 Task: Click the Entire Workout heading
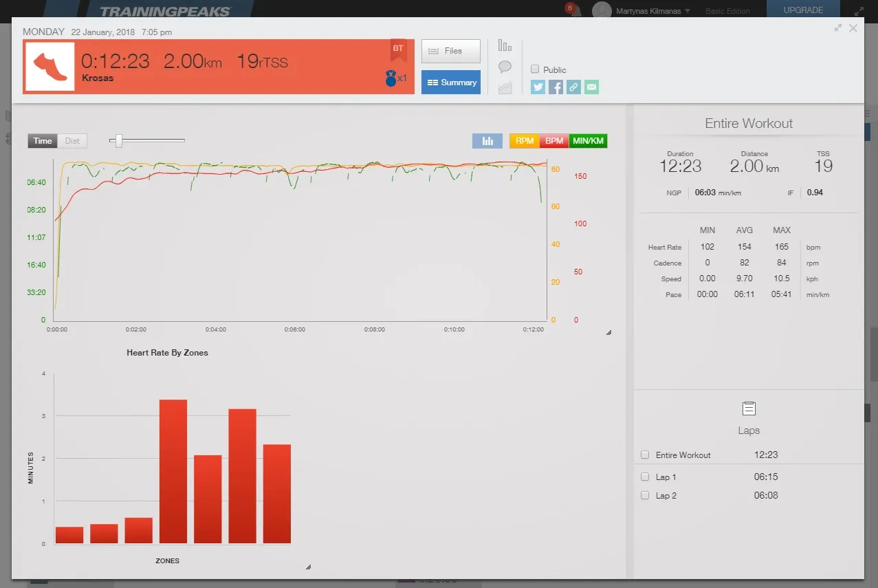click(749, 124)
